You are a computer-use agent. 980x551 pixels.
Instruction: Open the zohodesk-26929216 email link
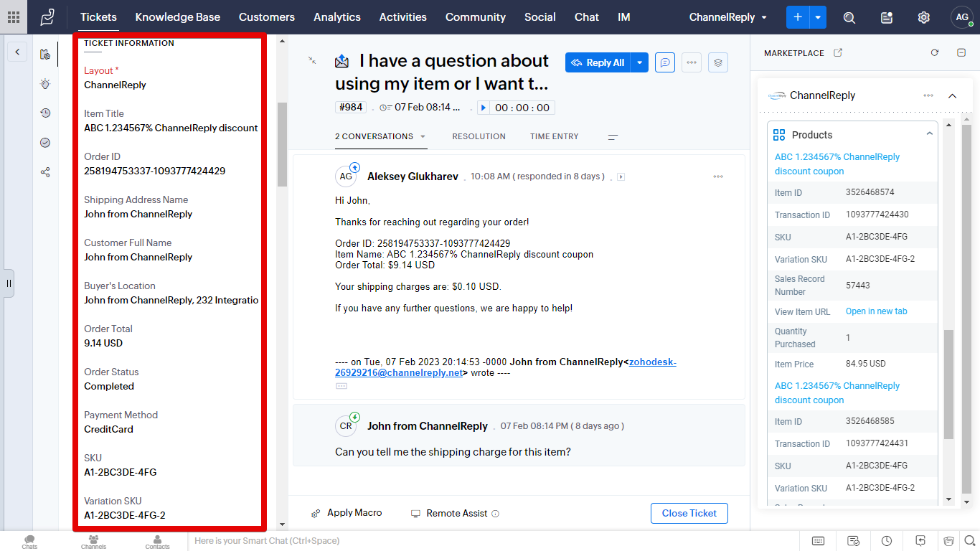pyautogui.click(x=506, y=367)
